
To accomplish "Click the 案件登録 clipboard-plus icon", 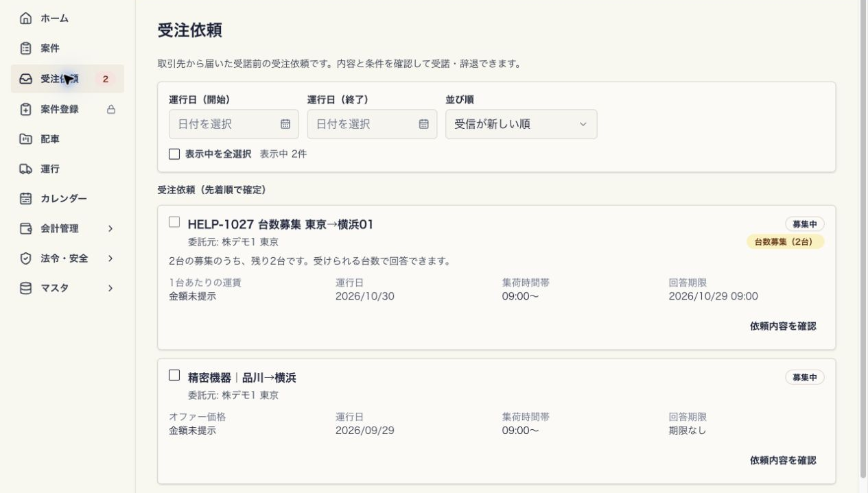I will tap(25, 109).
